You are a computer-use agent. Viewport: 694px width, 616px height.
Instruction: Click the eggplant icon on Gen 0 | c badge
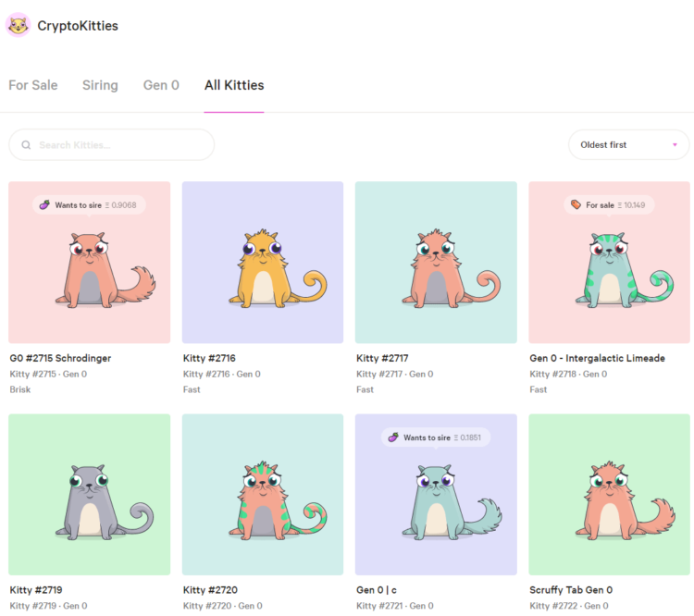point(393,437)
